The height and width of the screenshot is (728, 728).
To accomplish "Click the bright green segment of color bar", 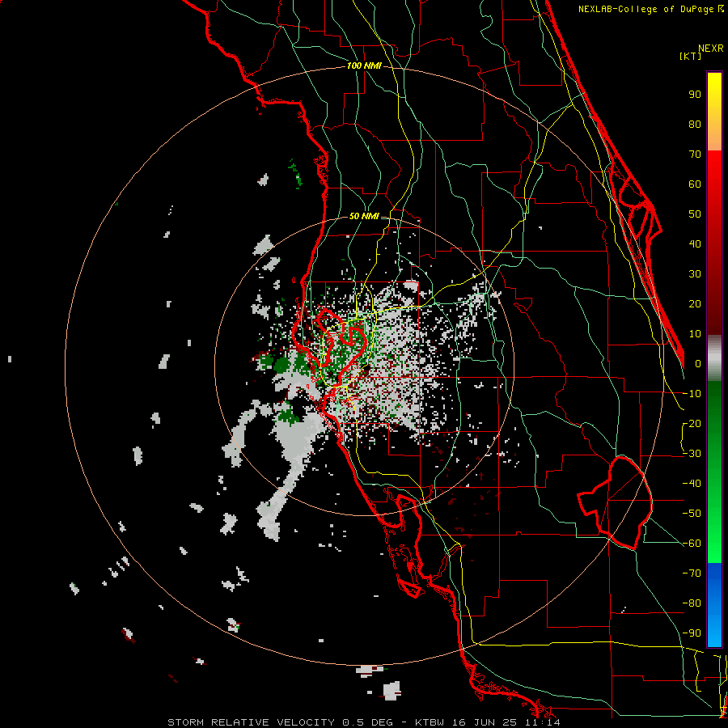I will tap(714, 472).
